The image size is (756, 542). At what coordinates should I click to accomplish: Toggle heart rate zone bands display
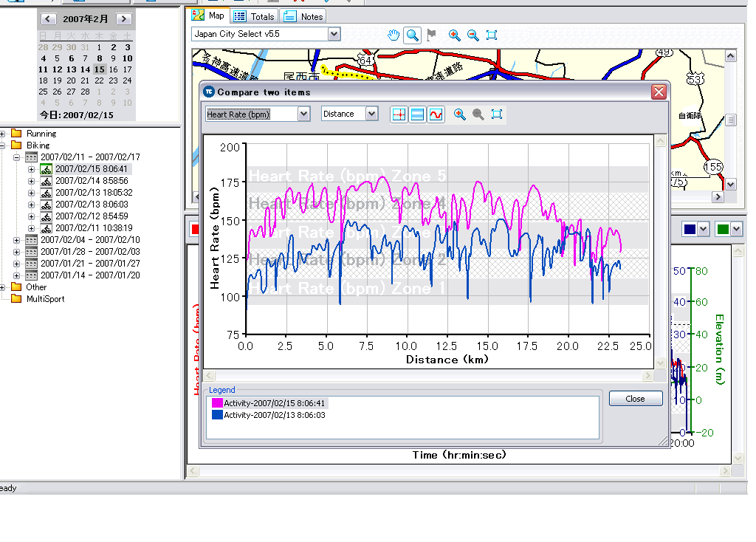click(x=418, y=114)
